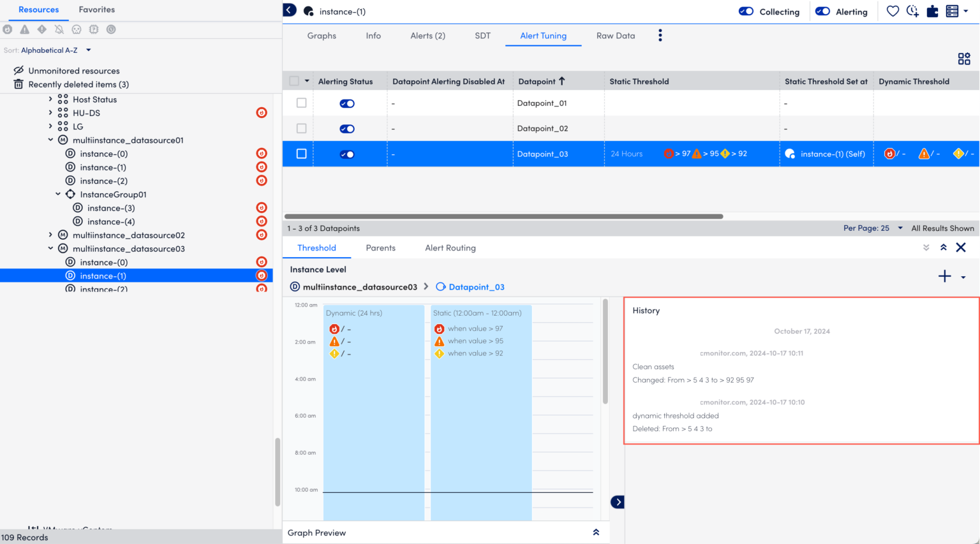
Task: Select the critical alert severity filter icon
Action: coord(7,29)
